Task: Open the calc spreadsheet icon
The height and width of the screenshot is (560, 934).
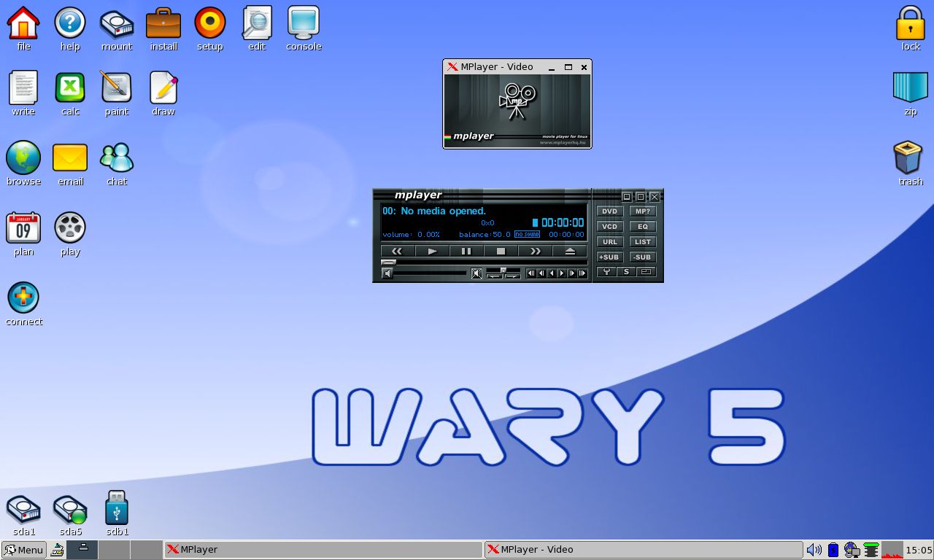Action: tap(70, 93)
